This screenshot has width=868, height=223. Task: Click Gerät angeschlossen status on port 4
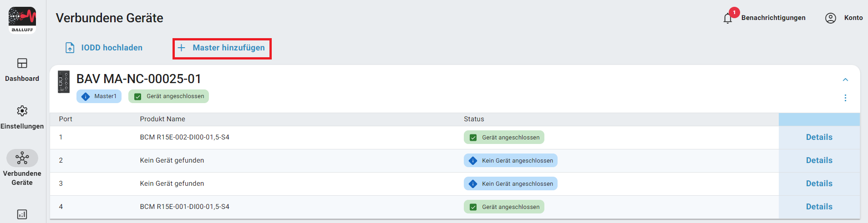click(x=504, y=207)
